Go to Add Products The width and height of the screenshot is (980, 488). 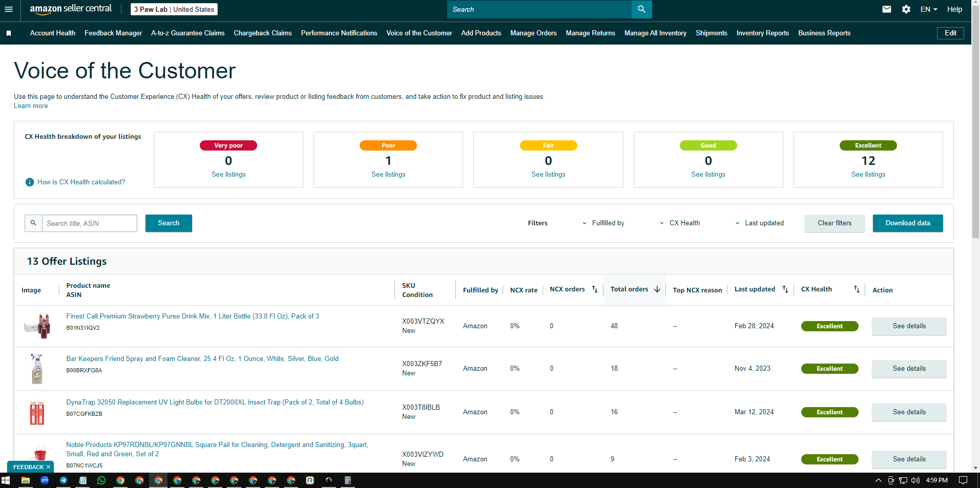click(x=481, y=33)
